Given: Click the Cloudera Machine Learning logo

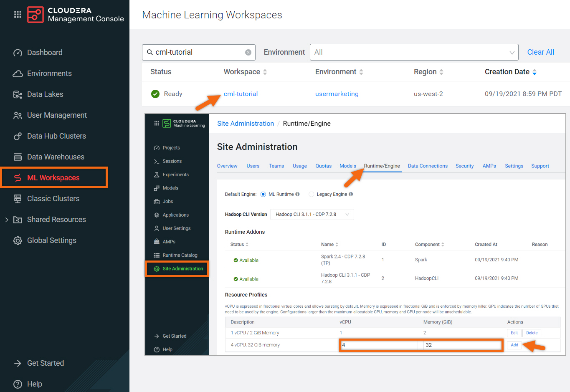Looking at the screenshot, I should (184, 123).
